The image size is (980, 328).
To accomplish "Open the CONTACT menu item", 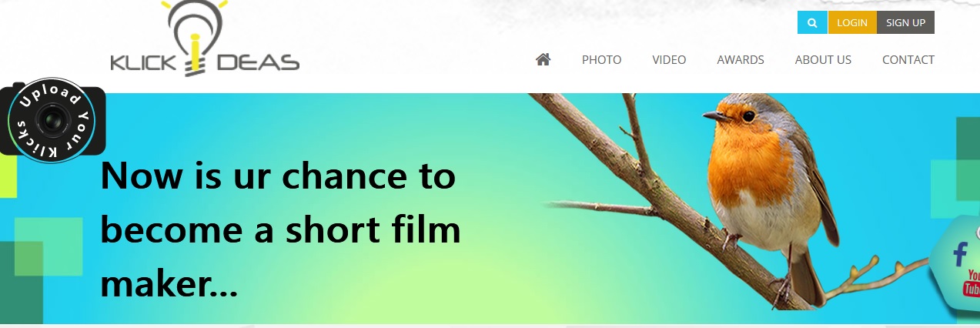I will [x=908, y=59].
